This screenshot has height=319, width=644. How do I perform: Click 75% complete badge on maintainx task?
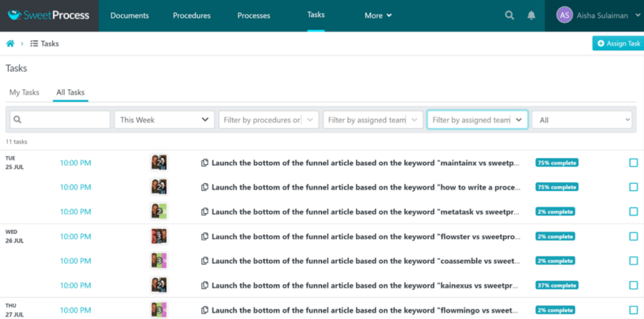tap(557, 163)
